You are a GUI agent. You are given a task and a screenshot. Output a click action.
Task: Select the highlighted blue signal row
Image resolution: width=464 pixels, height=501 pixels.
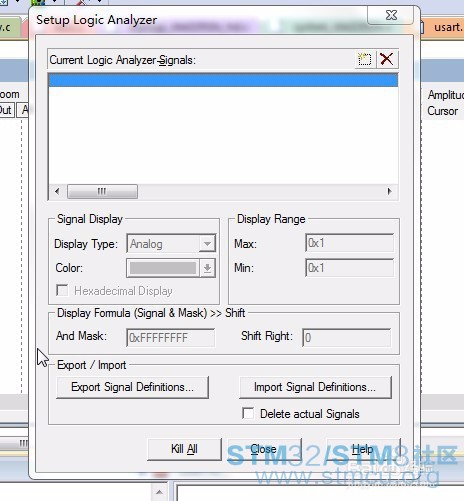pyautogui.click(x=223, y=80)
